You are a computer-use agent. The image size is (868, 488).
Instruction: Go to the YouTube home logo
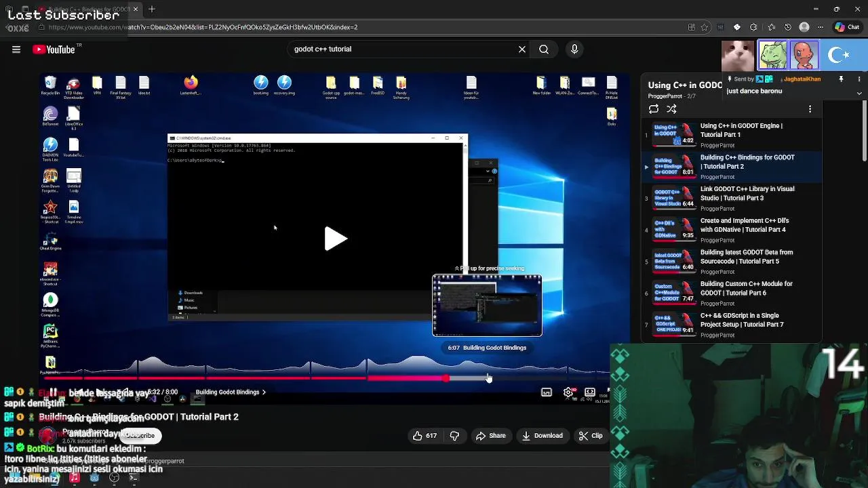54,49
